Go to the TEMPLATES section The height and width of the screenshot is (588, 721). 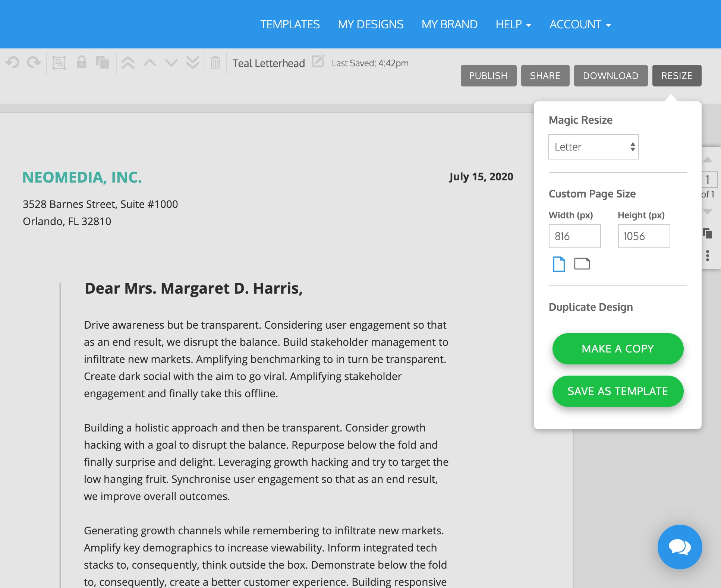point(290,24)
